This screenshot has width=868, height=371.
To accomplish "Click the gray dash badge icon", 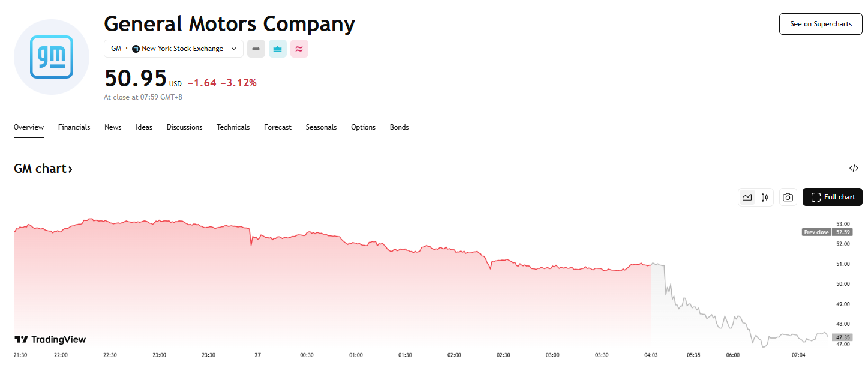I will click(256, 49).
